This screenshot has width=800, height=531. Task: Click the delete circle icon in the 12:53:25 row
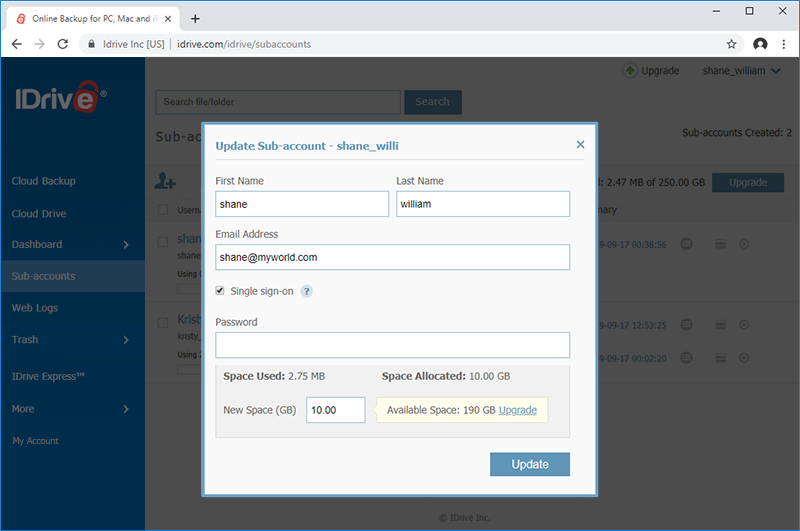click(744, 324)
